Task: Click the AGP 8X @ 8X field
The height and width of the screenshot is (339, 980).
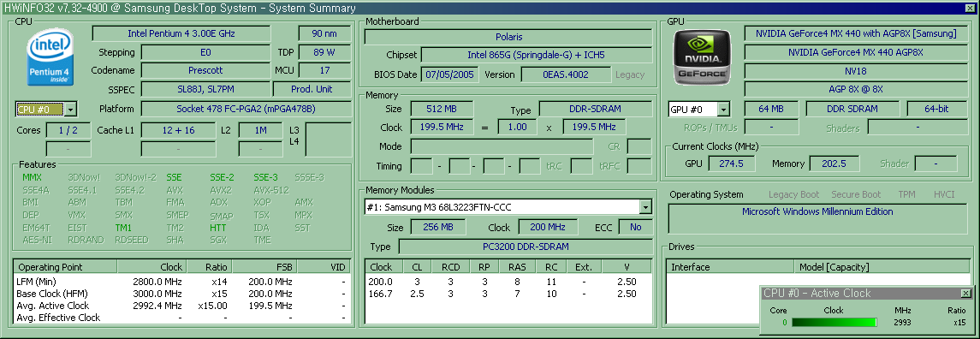Action: (856, 89)
